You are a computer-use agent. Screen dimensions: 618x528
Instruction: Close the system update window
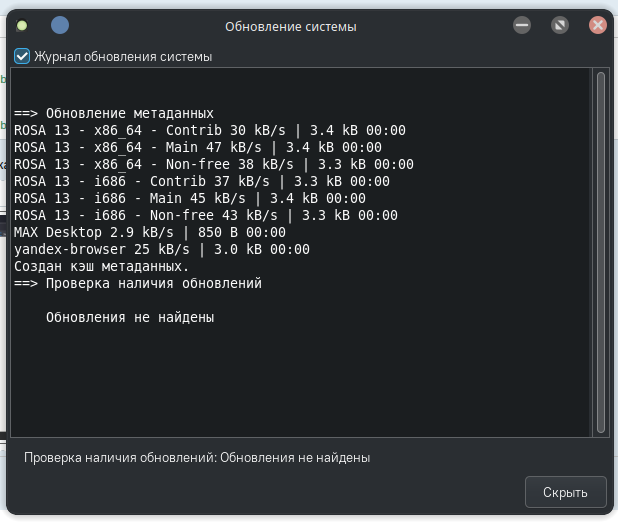(597, 26)
